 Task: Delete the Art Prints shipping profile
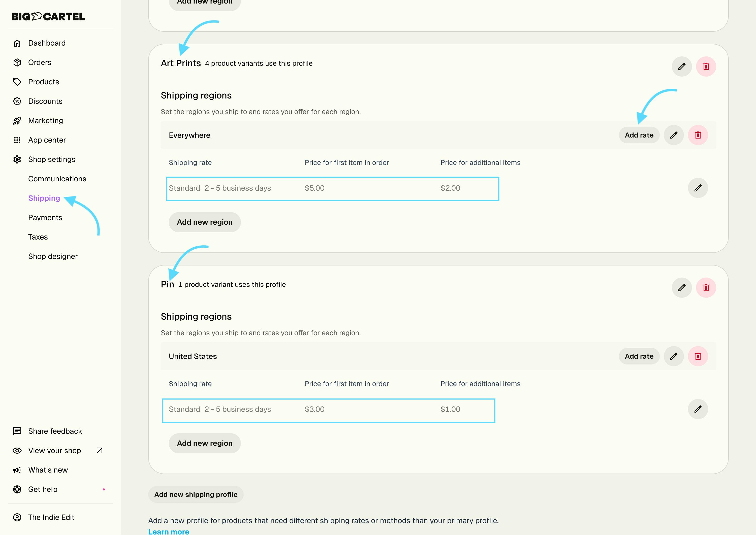[x=706, y=66]
